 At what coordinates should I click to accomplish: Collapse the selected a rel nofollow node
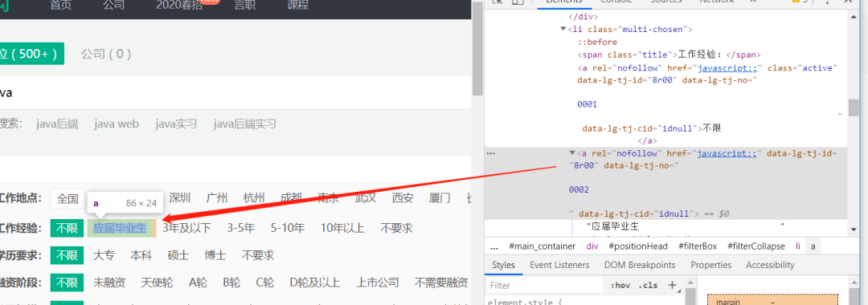(x=572, y=153)
